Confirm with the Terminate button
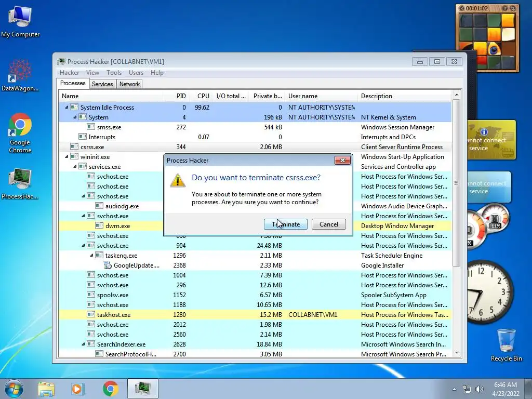 (286, 224)
